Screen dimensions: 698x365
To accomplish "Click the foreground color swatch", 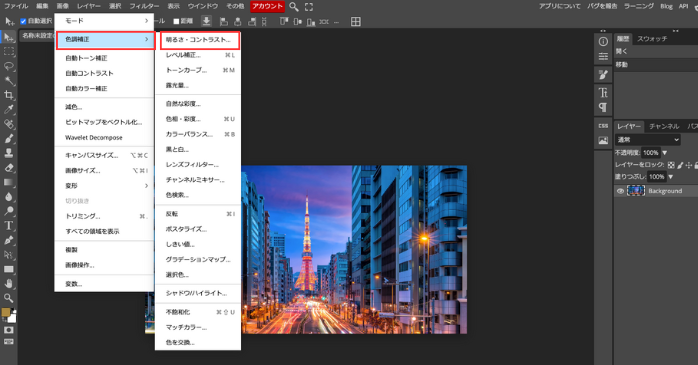I will [6, 312].
